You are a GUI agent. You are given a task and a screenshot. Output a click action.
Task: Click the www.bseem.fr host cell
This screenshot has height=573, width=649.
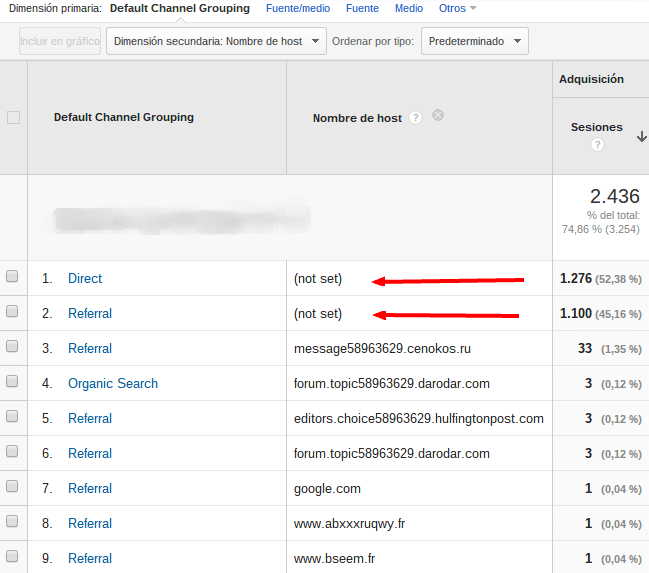pyautogui.click(x=334, y=559)
